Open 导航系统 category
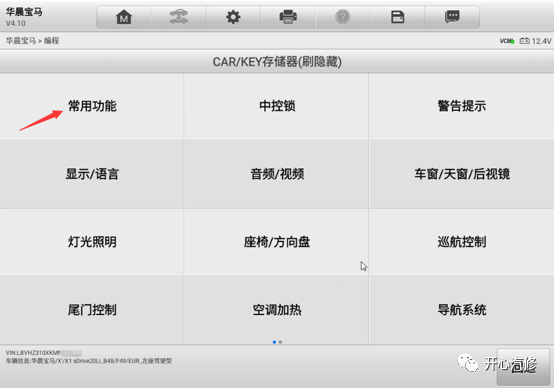Screen dimensions: 554x388 point(461,310)
